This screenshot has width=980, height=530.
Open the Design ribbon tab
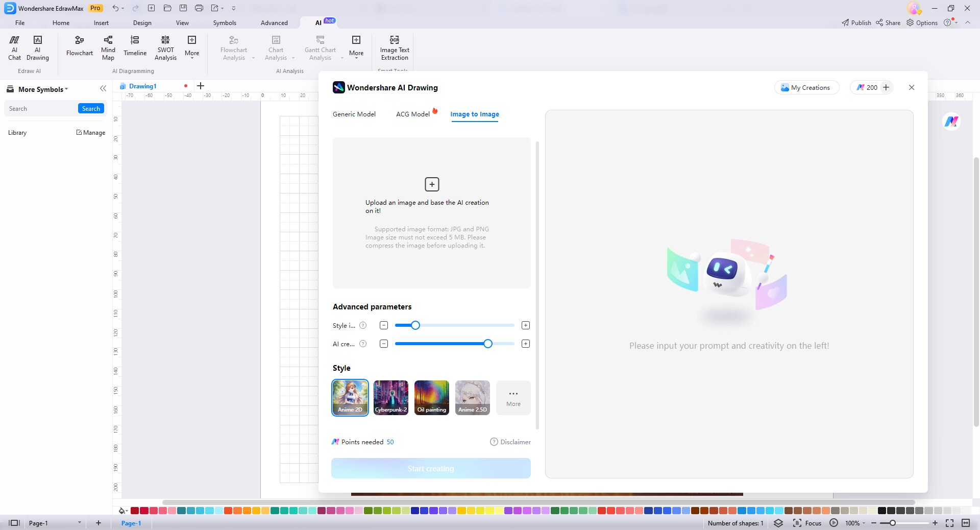(142, 22)
